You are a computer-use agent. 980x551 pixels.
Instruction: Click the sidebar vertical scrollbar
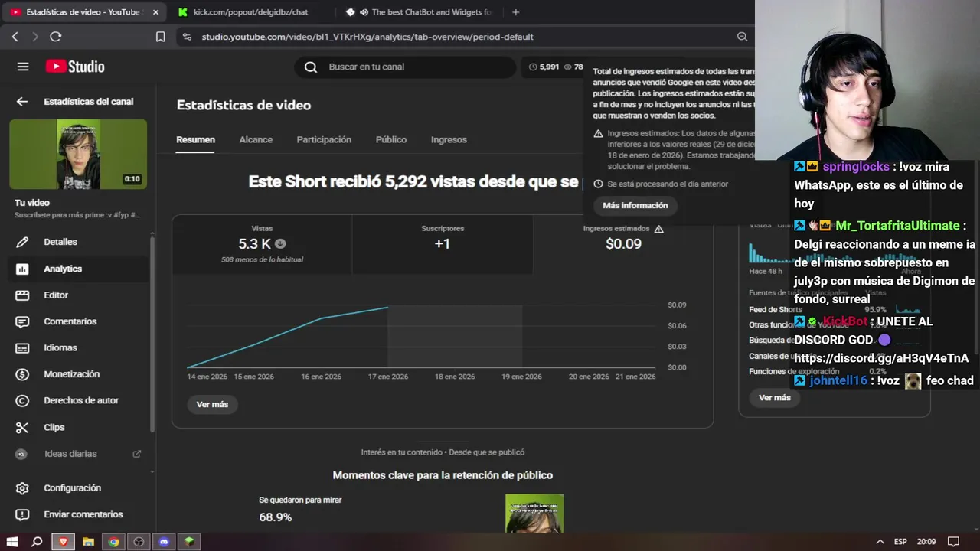pyautogui.click(x=152, y=333)
